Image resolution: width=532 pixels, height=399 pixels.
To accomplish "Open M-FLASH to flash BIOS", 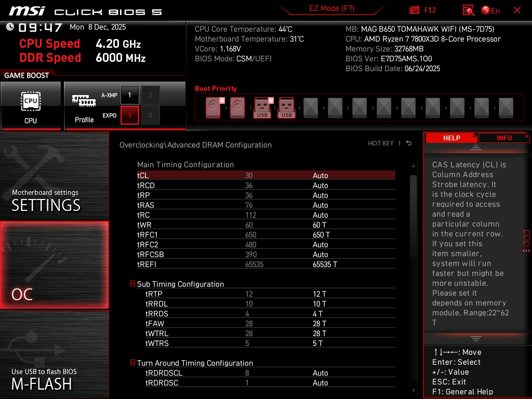I will pyautogui.click(x=54, y=354).
